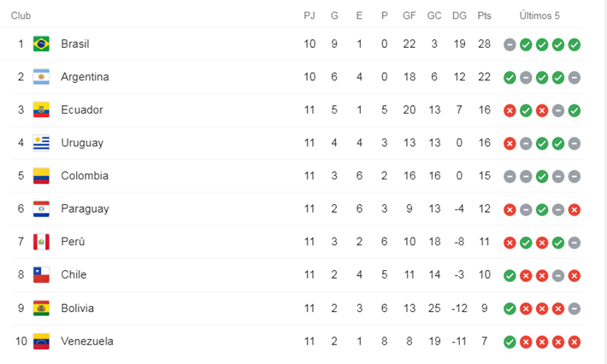Click the Uruguay flag icon
The image size is (607, 364).
(41, 143)
